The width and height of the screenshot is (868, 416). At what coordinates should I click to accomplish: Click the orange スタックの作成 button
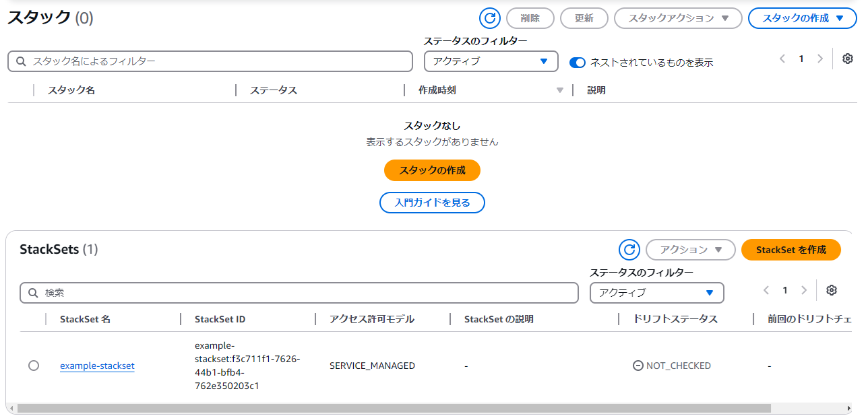click(x=432, y=170)
